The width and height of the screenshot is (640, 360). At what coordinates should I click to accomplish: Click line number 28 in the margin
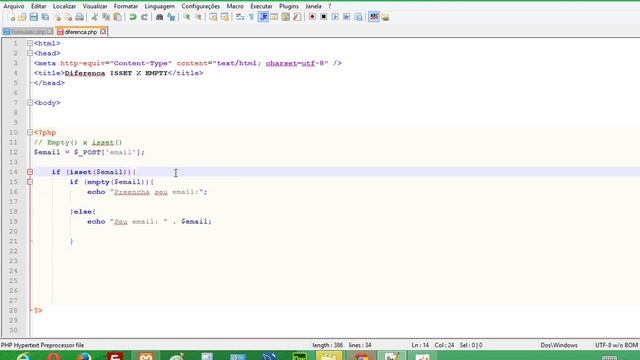13,311
